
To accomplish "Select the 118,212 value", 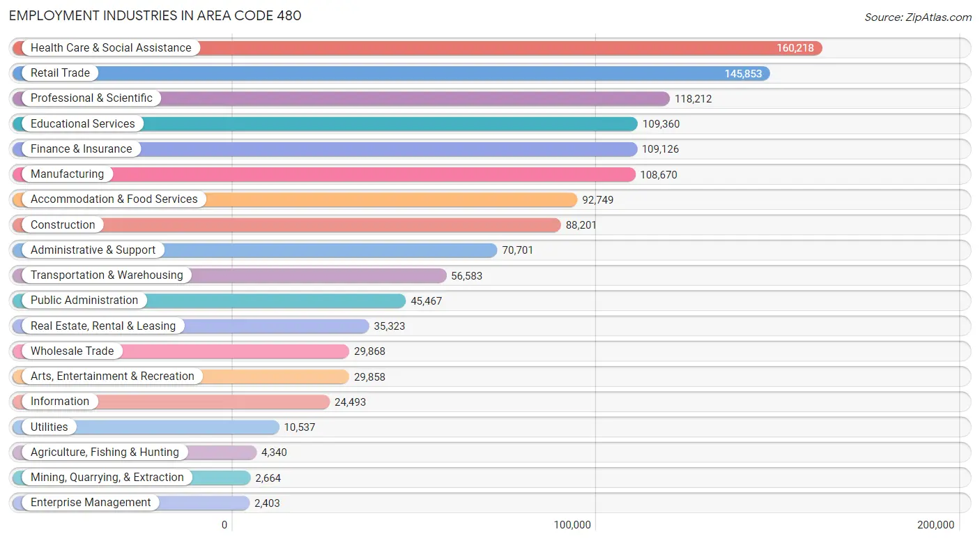I will point(694,99).
